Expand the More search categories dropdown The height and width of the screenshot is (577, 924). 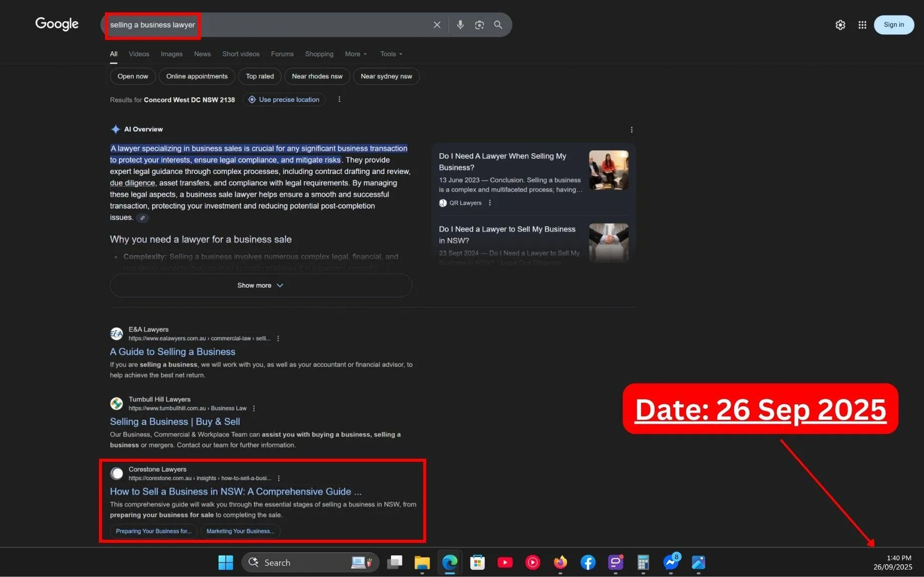[x=355, y=54]
